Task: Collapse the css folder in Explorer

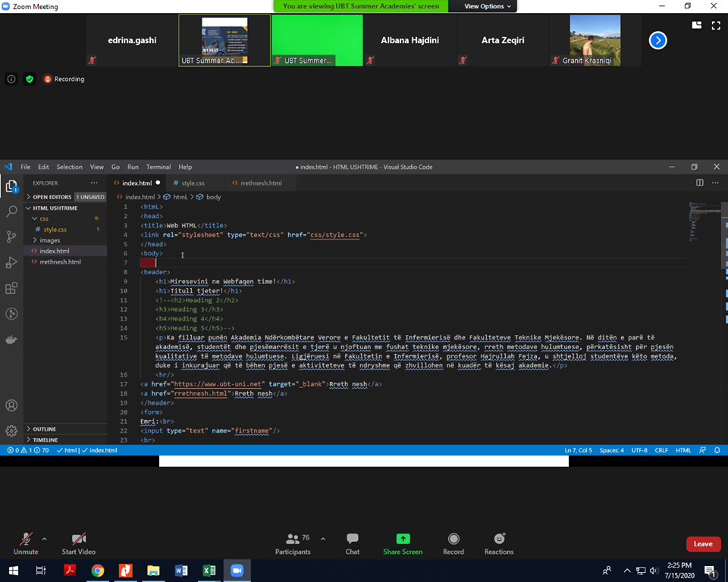Action: tap(43, 218)
